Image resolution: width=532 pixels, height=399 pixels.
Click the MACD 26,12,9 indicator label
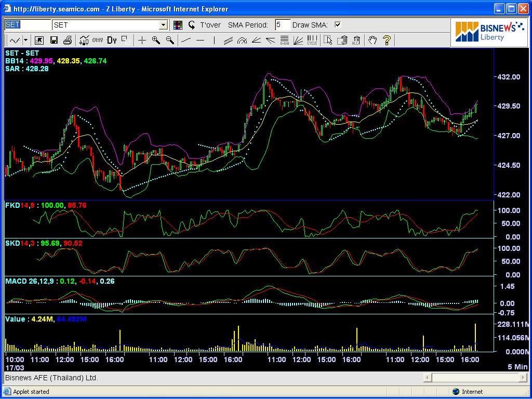[x=30, y=281]
